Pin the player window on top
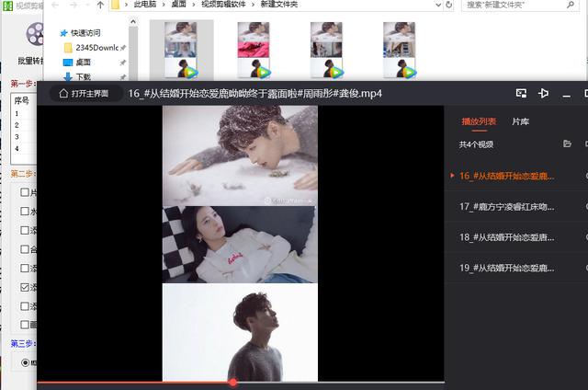 pyautogui.click(x=543, y=93)
